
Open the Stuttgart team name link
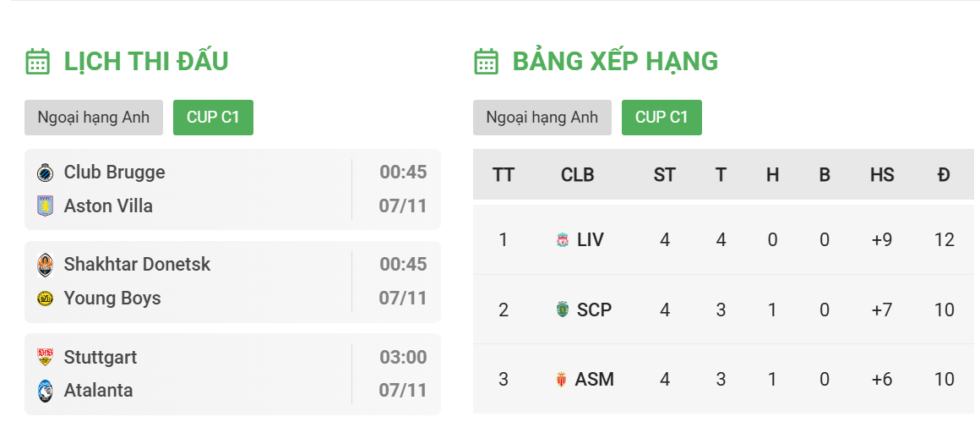pos(100,358)
